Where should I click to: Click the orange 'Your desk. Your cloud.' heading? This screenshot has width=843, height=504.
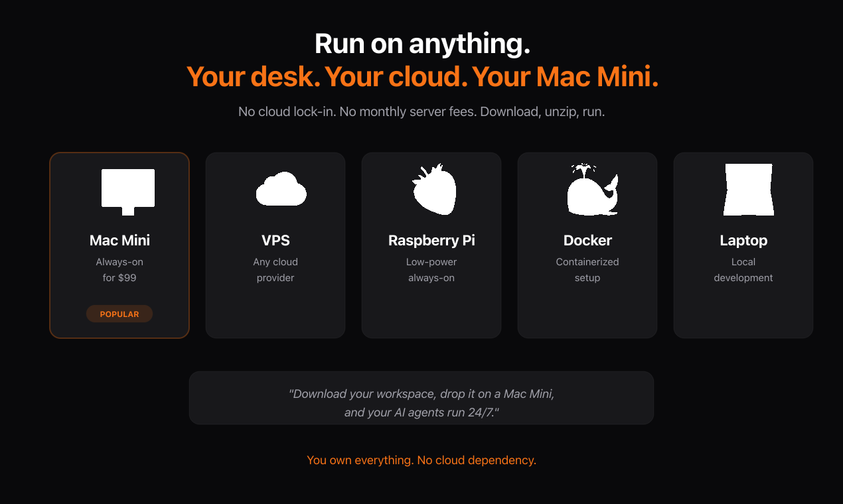tap(422, 77)
